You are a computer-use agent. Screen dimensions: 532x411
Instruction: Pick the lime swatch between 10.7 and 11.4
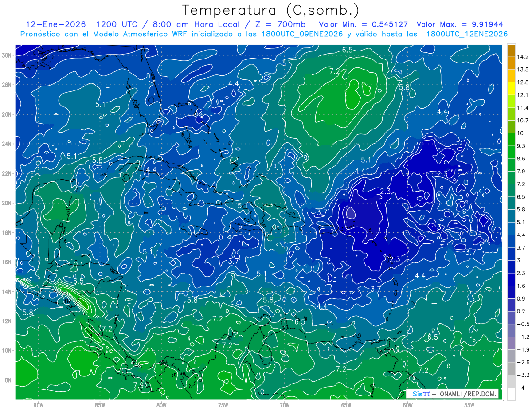[511, 114]
